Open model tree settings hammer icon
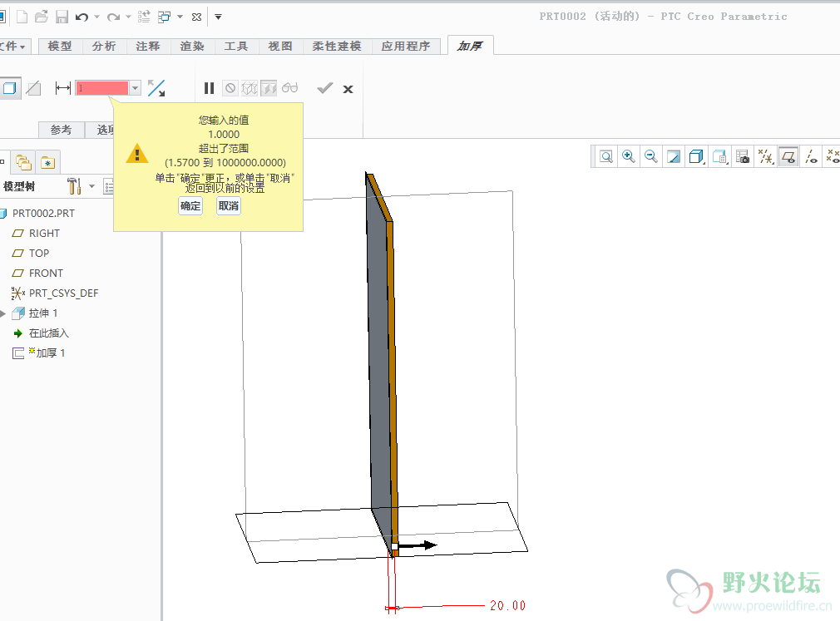Image resolution: width=840 pixels, height=621 pixels. (x=74, y=186)
